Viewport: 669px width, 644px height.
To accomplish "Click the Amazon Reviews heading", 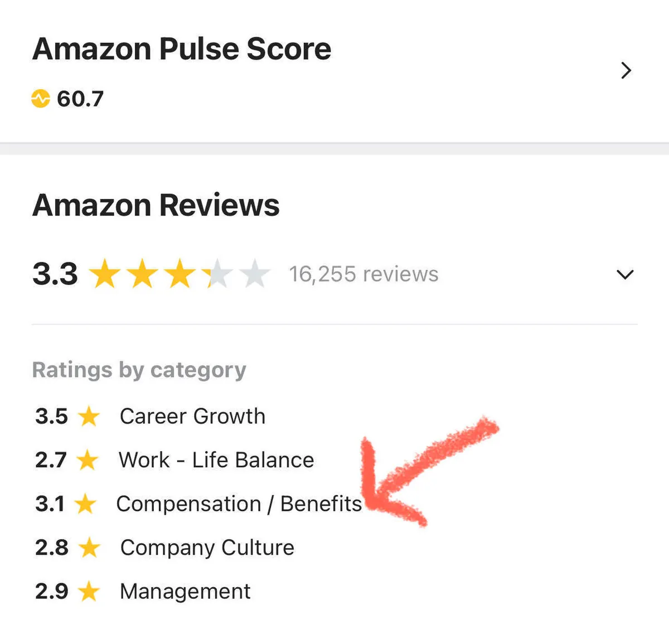I will [x=156, y=205].
